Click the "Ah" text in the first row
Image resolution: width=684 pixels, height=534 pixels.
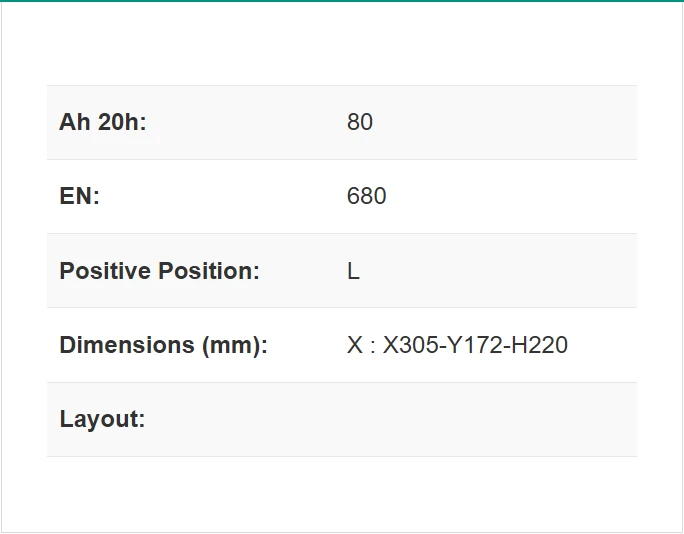click(74, 123)
